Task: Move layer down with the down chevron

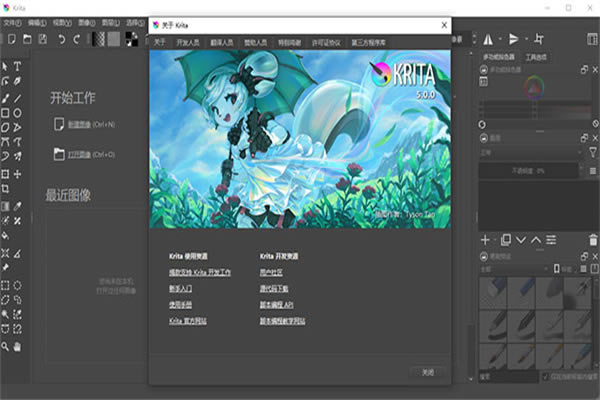Action: tap(521, 240)
